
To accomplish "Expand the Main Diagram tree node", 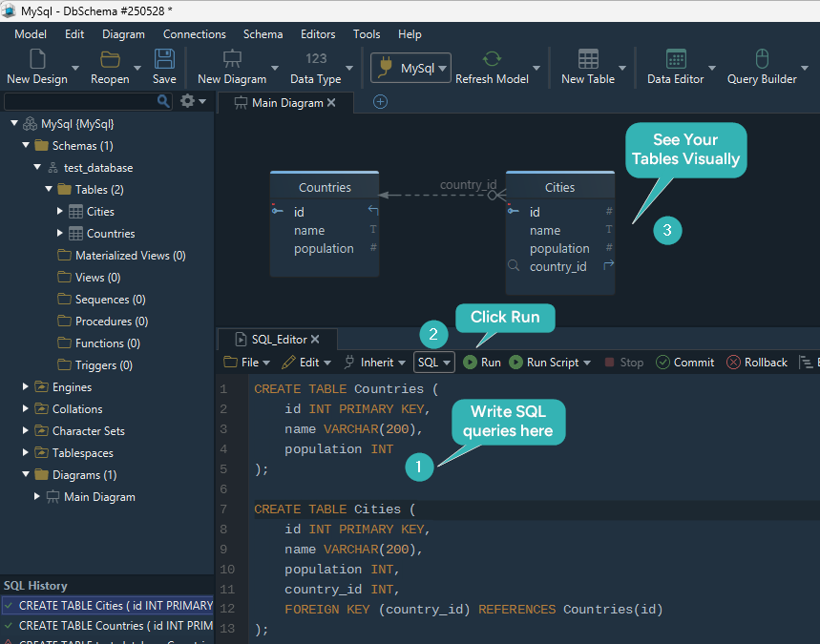I will tap(36, 496).
